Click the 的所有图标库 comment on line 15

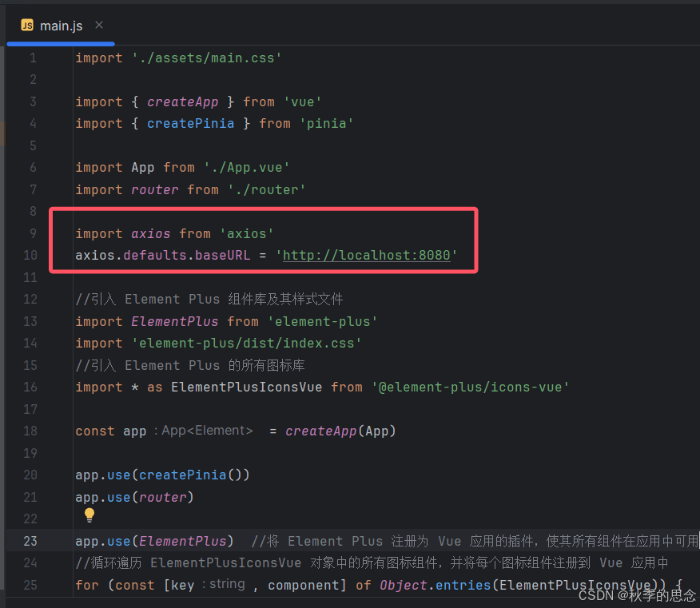[x=267, y=366]
